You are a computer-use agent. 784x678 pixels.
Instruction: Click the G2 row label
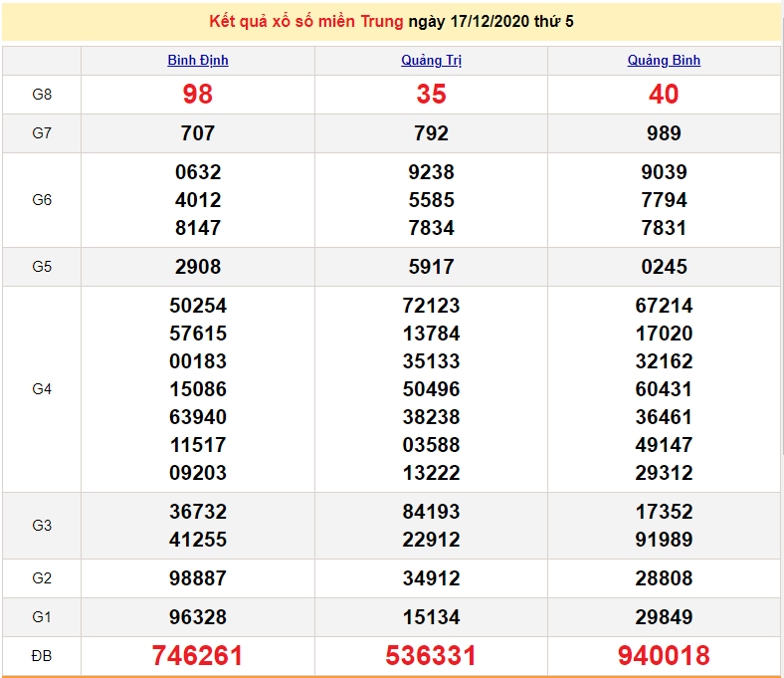tap(42, 578)
